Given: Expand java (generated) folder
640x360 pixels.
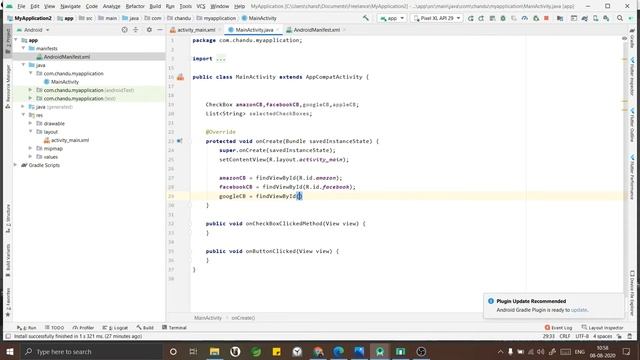Looking at the screenshot, I should coord(23,107).
